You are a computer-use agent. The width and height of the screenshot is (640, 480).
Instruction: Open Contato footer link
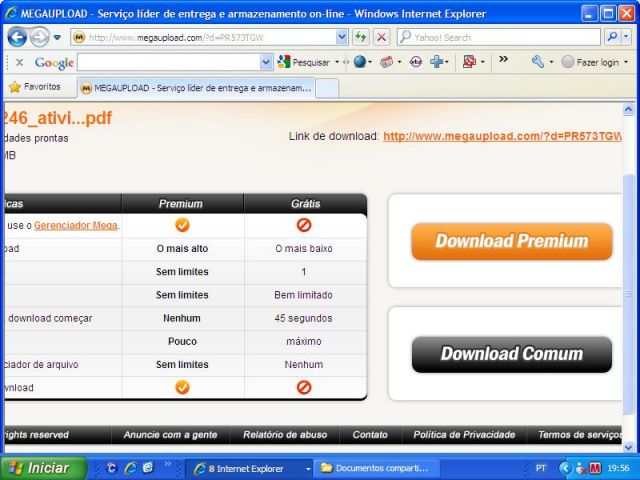[x=370, y=435]
